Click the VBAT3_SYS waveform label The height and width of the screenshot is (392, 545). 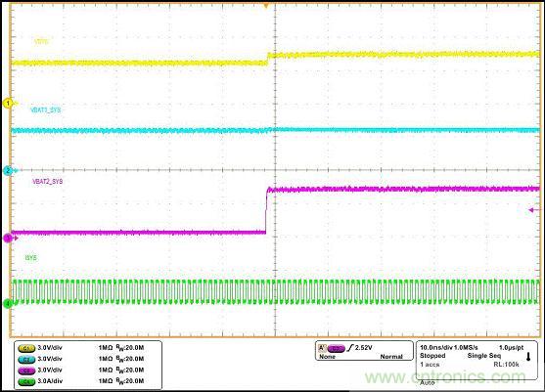coord(46,110)
